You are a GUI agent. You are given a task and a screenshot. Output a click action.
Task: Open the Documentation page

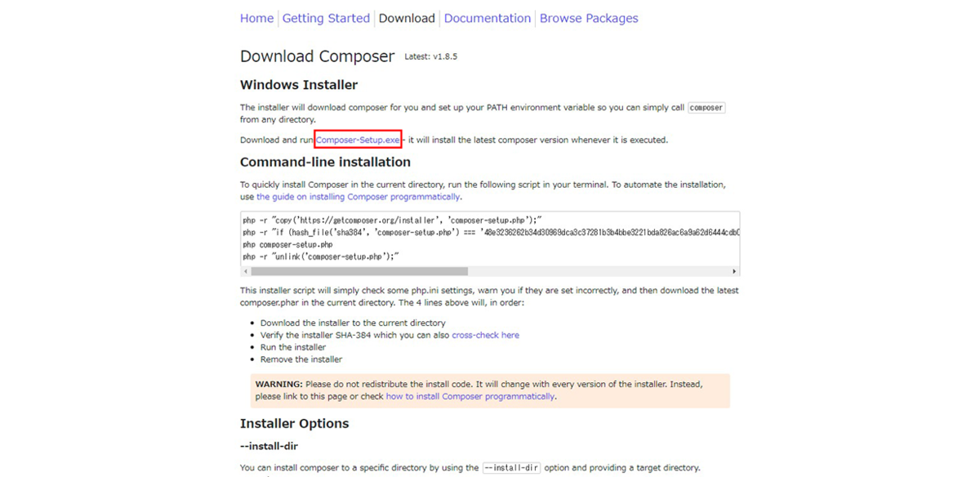488,18
